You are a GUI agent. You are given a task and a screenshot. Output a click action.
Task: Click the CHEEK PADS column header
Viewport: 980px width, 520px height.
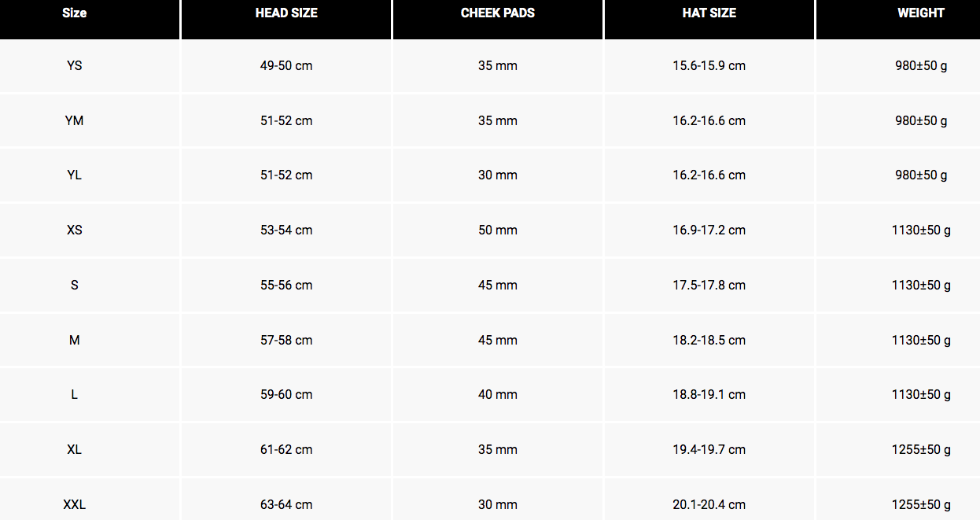pos(498,13)
